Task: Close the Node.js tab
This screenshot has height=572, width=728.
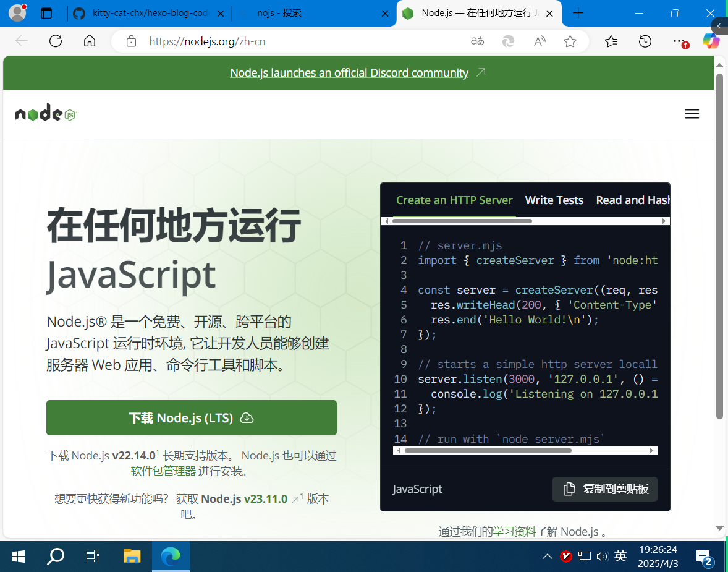Action: click(550, 14)
